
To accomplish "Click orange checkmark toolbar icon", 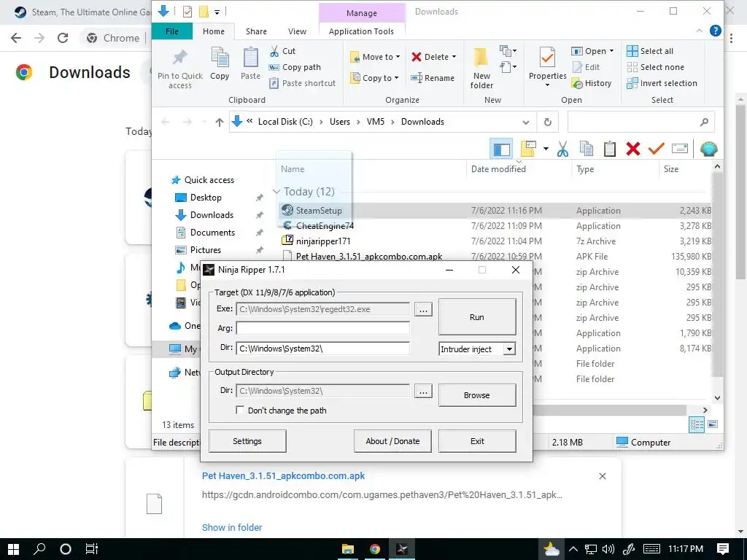I will coord(657,149).
